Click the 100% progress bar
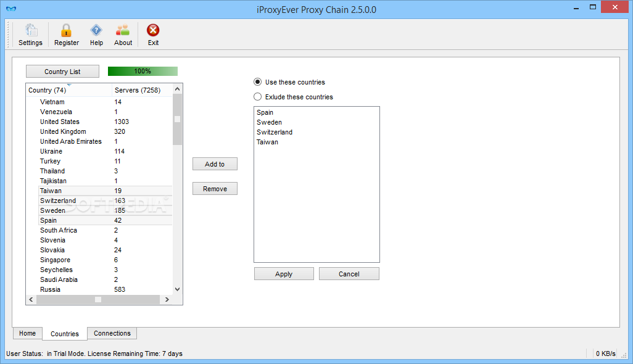Screen dimensions: 633x364 (x=143, y=72)
